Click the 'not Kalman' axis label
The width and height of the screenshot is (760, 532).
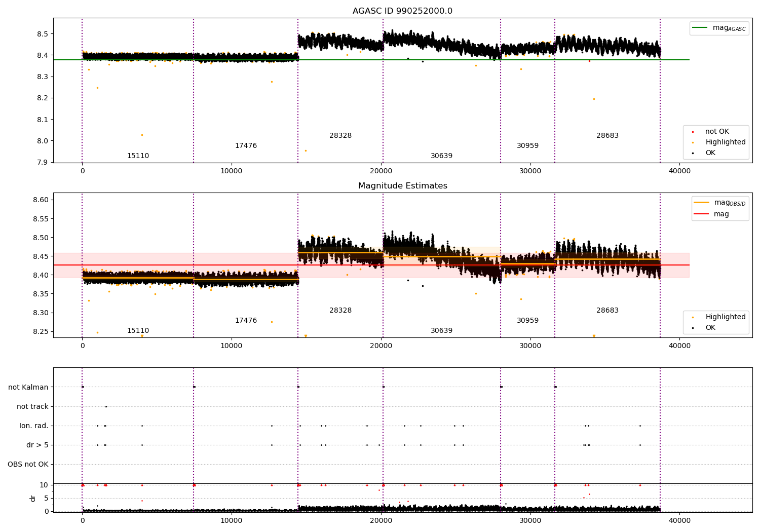[x=28, y=388]
